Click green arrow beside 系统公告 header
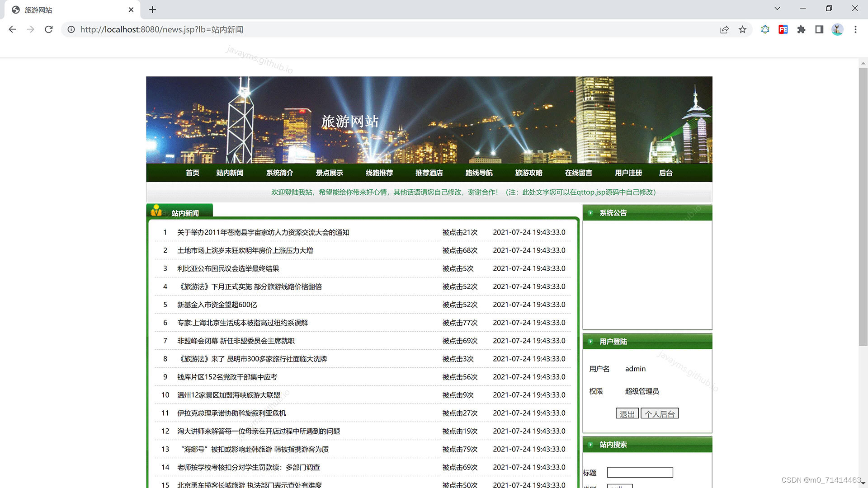Image resolution: width=868 pixels, height=488 pixels. coord(590,213)
